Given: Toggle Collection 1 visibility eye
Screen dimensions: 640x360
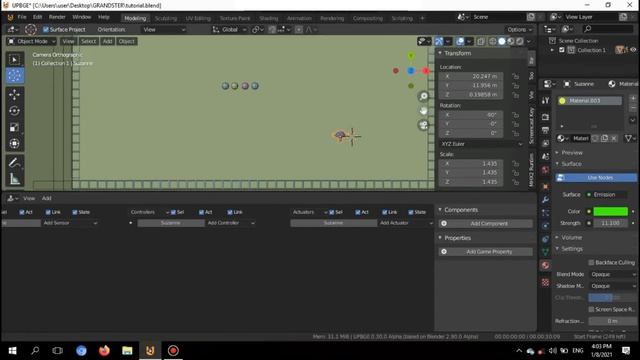Looking at the screenshot, I should (x=633, y=50).
